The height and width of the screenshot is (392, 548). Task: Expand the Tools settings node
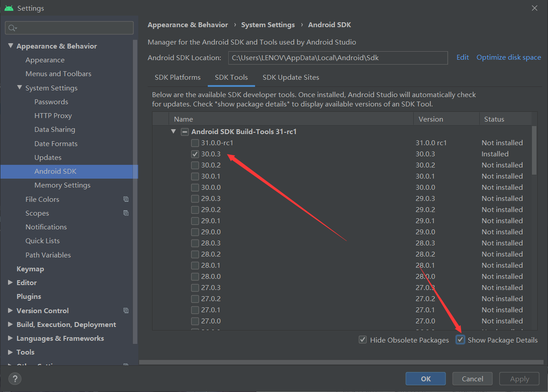pos(11,352)
